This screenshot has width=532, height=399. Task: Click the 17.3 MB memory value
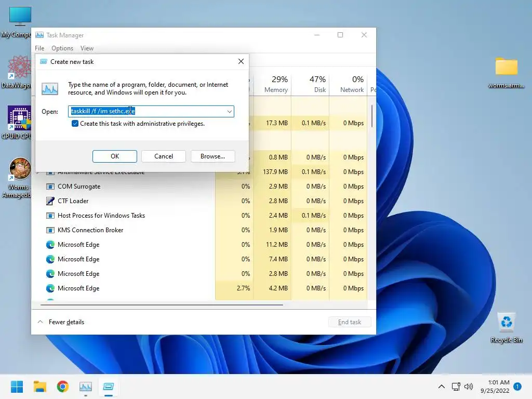point(277,123)
